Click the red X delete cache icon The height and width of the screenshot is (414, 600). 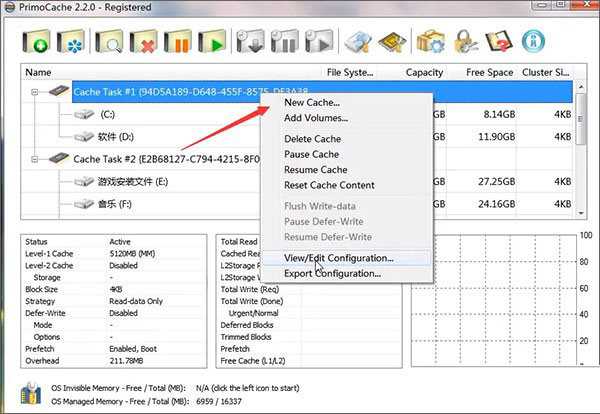pos(146,42)
